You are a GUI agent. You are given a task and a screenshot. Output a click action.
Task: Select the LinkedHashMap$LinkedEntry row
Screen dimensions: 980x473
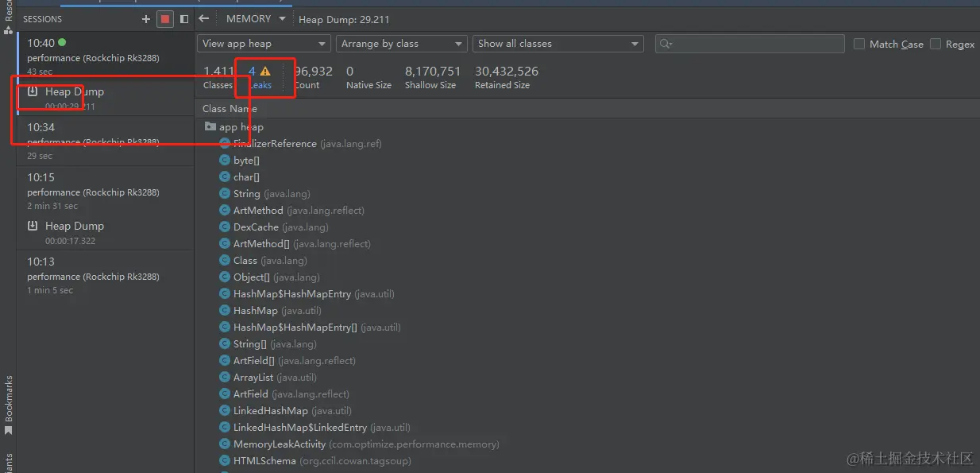click(x=587, y=427)
